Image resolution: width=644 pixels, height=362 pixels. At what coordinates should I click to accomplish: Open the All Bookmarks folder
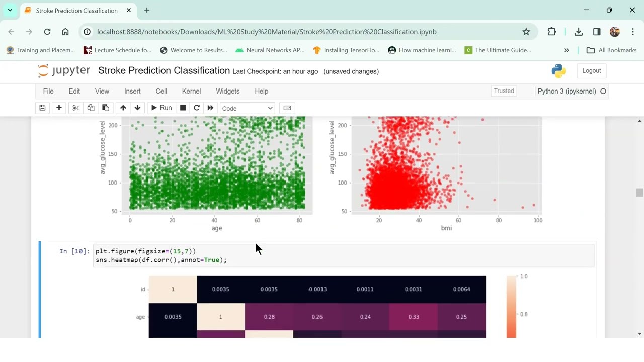612,50
